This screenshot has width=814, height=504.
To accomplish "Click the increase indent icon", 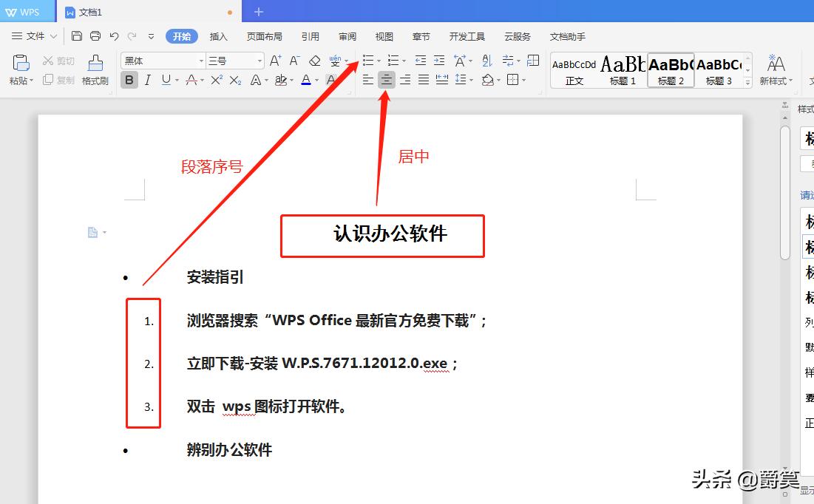I will 439,60.
